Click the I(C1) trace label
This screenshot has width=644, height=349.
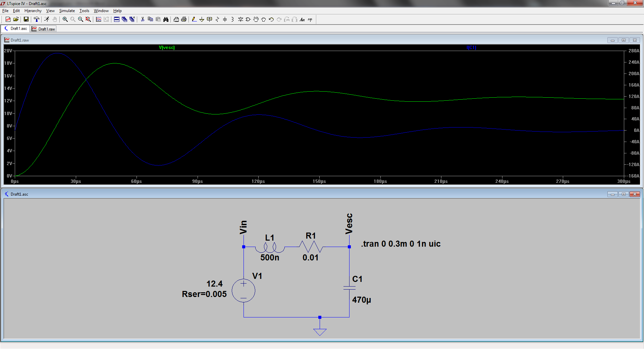pos(471,47)
